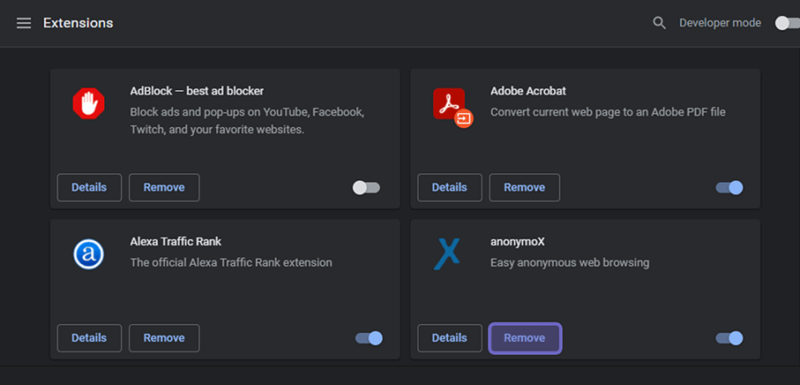Disable the Adobe Acrobat extension
800x385 pixels.
click(729, 188)
